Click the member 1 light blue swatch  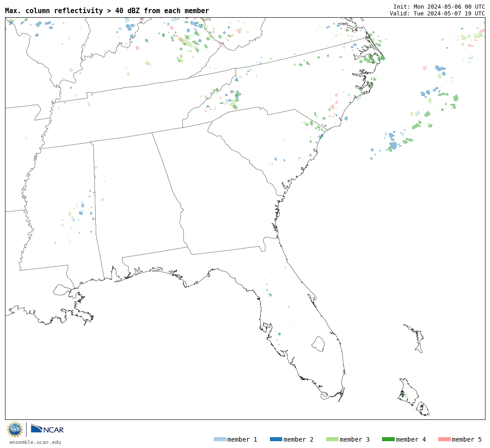pos(220,439)
